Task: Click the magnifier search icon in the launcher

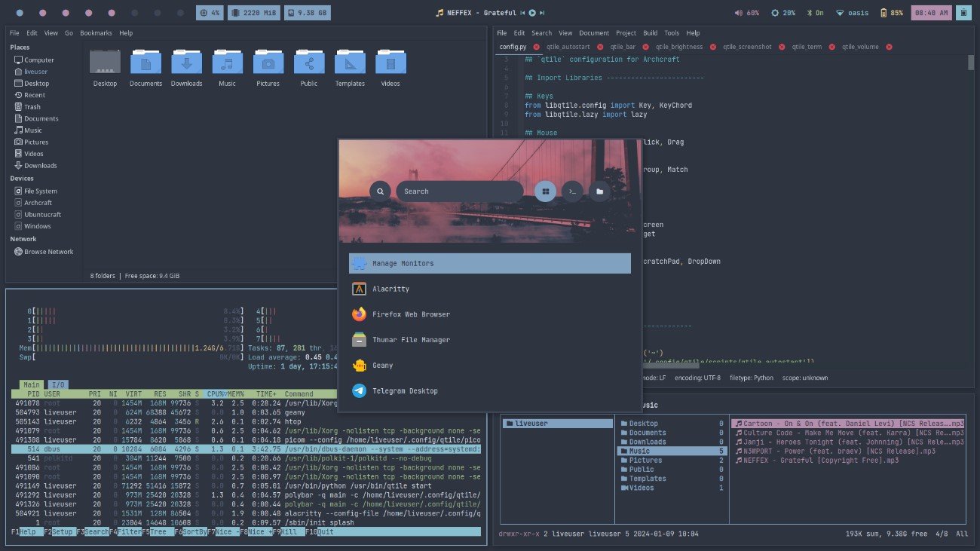Action: (380, 191)
